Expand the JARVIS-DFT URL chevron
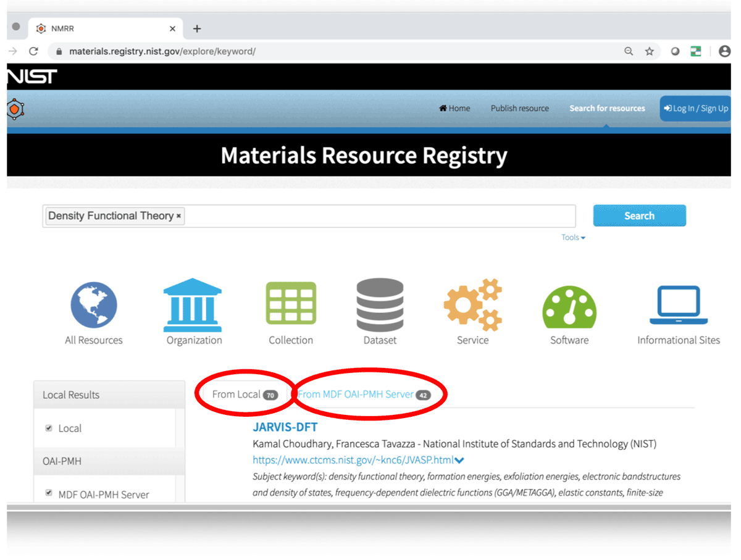The height and width of the screenshot is (560, 741). point(459,460)
